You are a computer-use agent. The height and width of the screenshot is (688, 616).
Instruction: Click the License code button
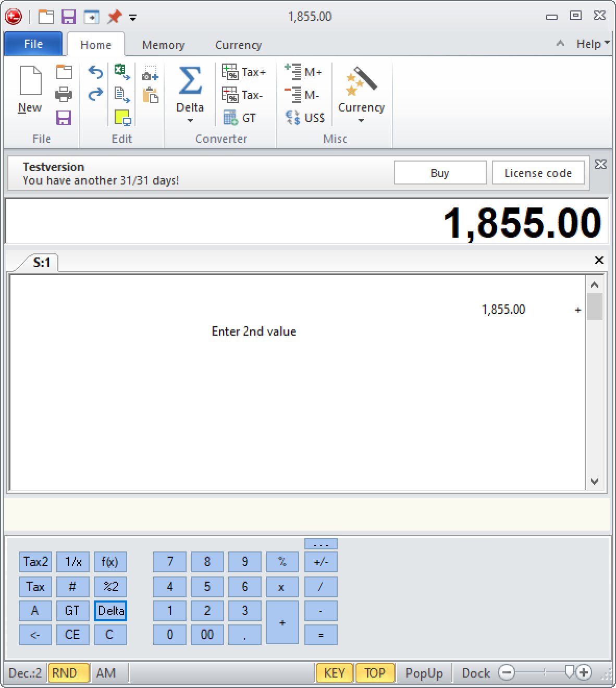[x=538, y=173]
